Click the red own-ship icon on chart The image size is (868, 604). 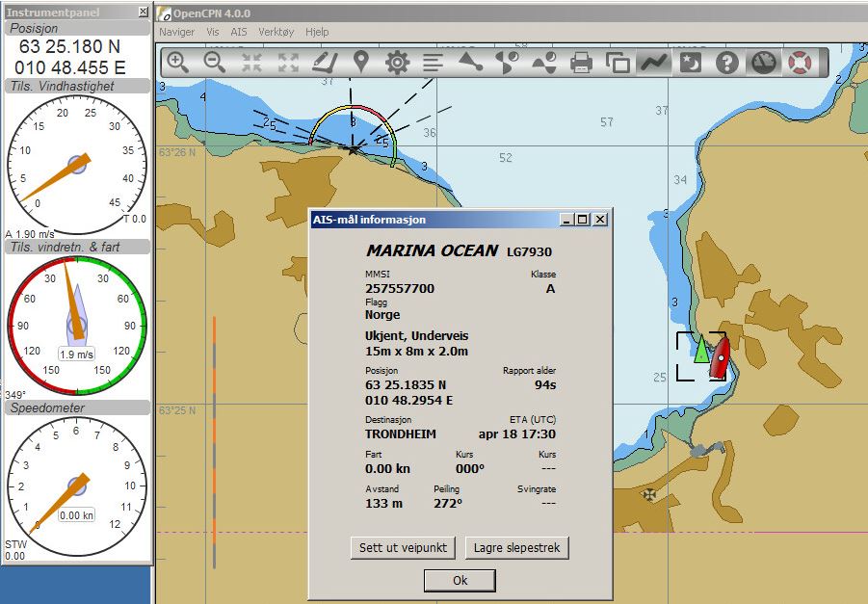pyautogui.click(x=720, y=357)
